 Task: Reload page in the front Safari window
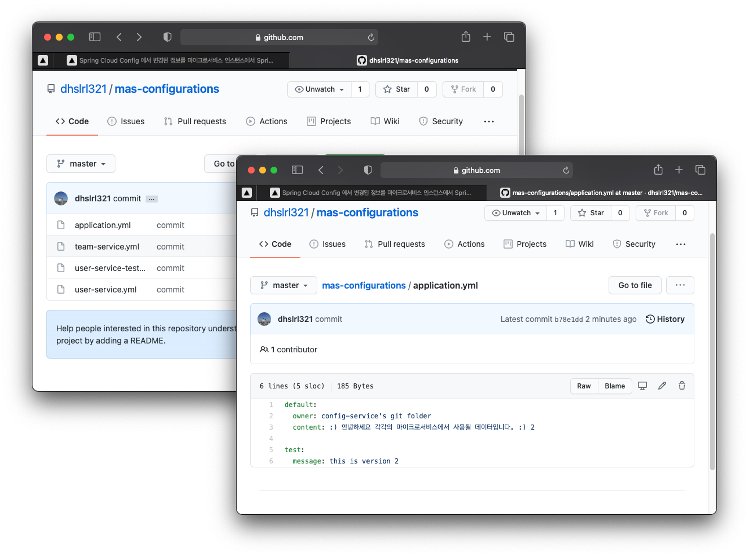tap(566, 170)
